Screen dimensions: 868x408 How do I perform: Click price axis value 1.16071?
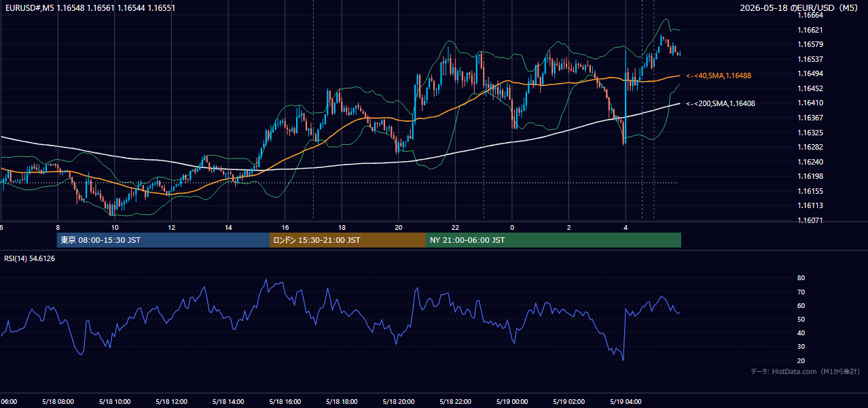(810, 220)
